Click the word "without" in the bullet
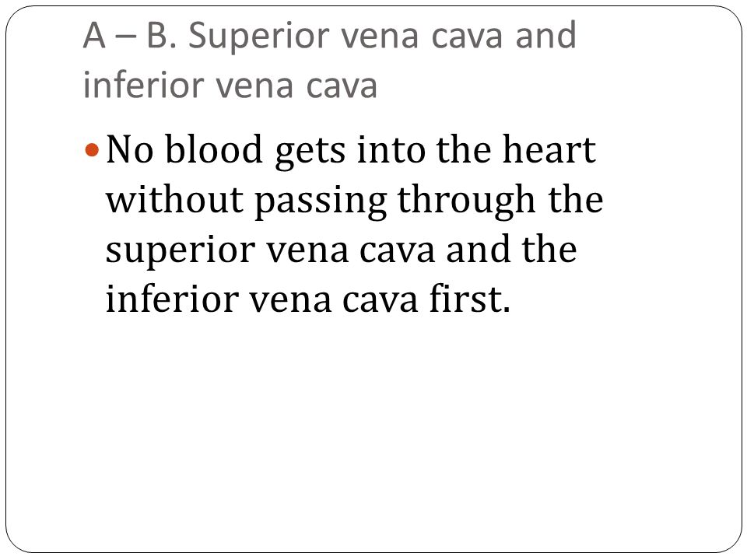This screenshot has width=747, height=560. coord(174,199)
